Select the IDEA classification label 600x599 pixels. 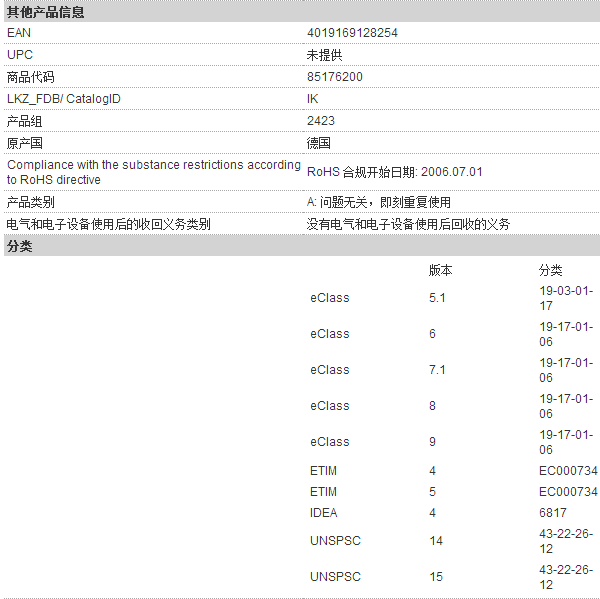(x=323, y=513)
